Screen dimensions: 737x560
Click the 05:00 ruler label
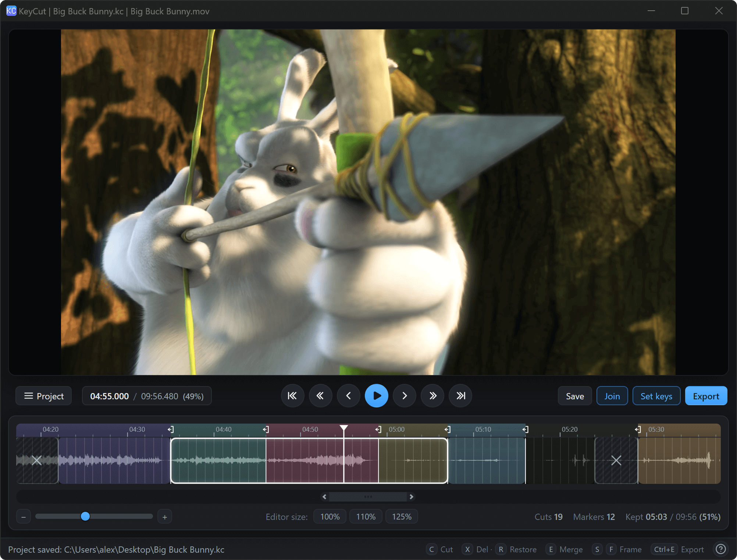[396, 429]
